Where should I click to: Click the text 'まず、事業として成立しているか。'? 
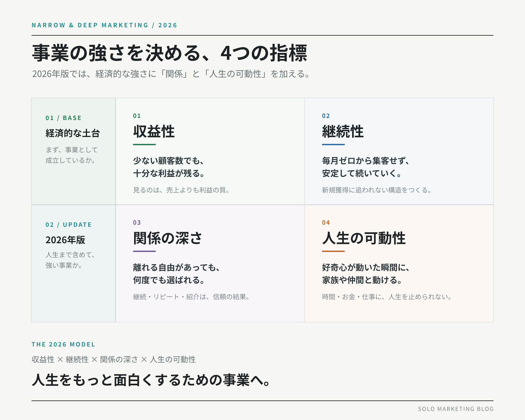[x=72, y=155]
